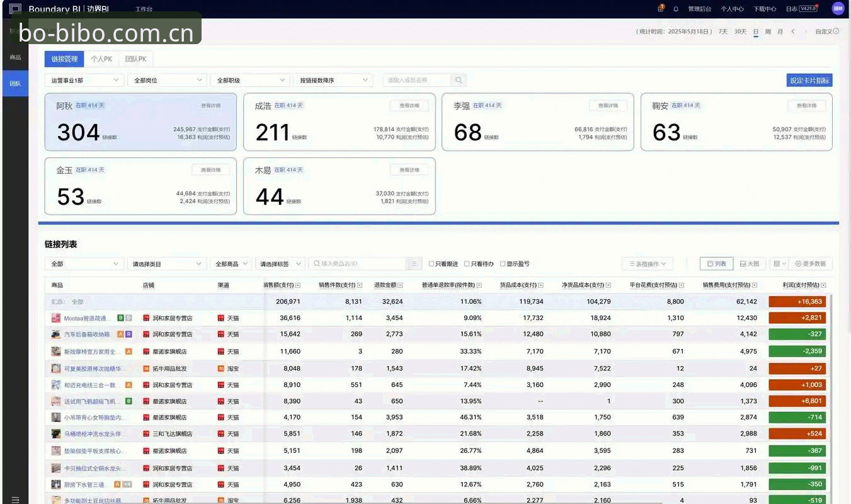Click the sort icon on 利润(支付预估) column
Viewport: 851px width, 504px height.
tap(823, 285)
